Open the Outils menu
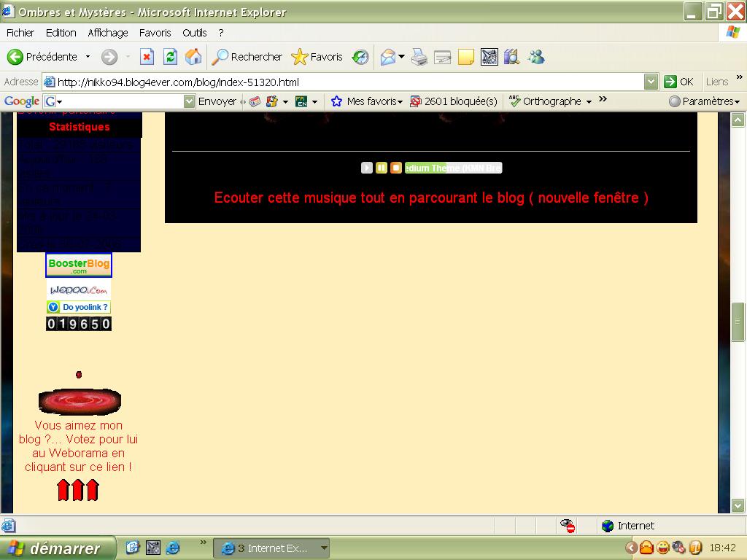This screenshot has height=560, width=747. [194, 33]
